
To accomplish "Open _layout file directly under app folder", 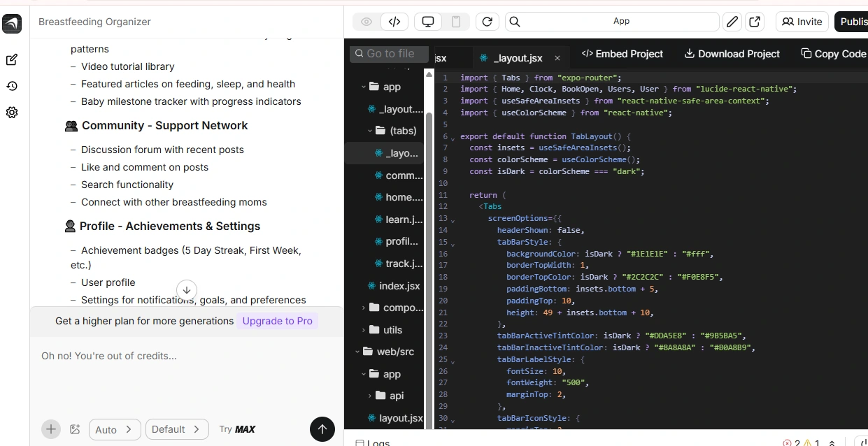I will pos(395,109).
